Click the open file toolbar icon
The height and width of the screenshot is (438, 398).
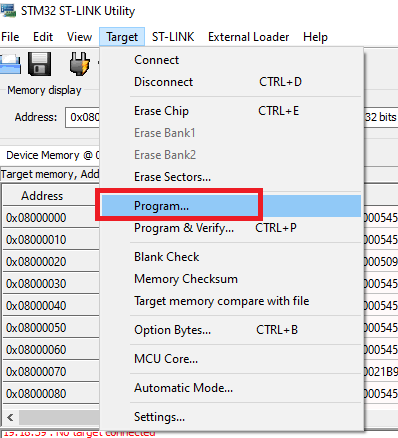point(10,64)
